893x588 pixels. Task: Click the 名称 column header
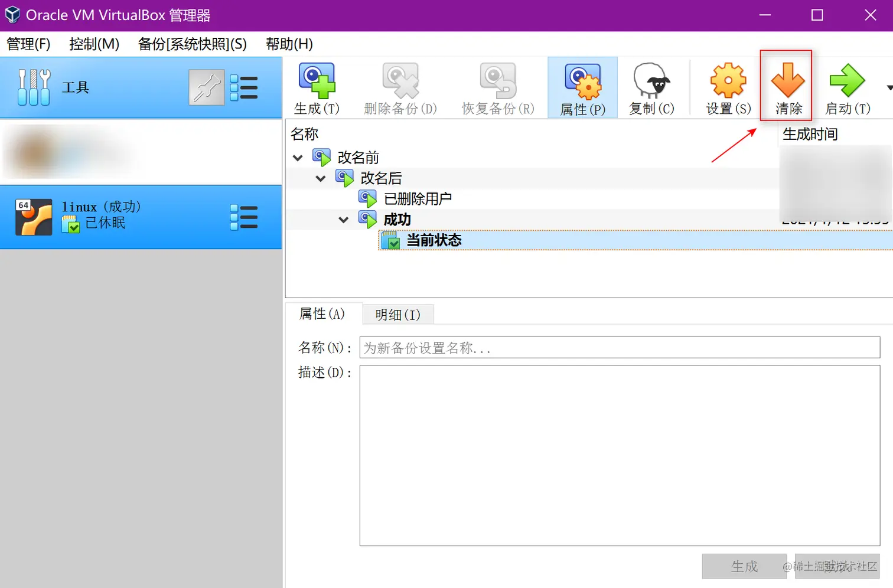point(305,134)
